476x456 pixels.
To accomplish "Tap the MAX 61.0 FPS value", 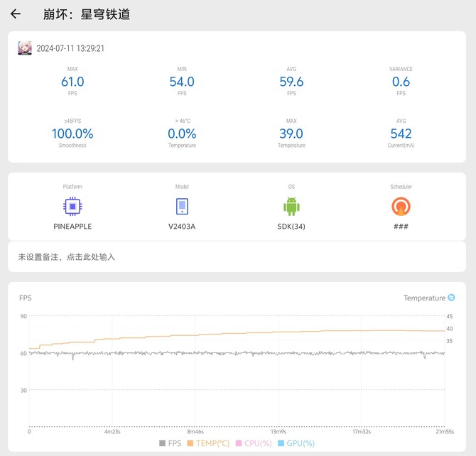I will [x=72, y=82].
